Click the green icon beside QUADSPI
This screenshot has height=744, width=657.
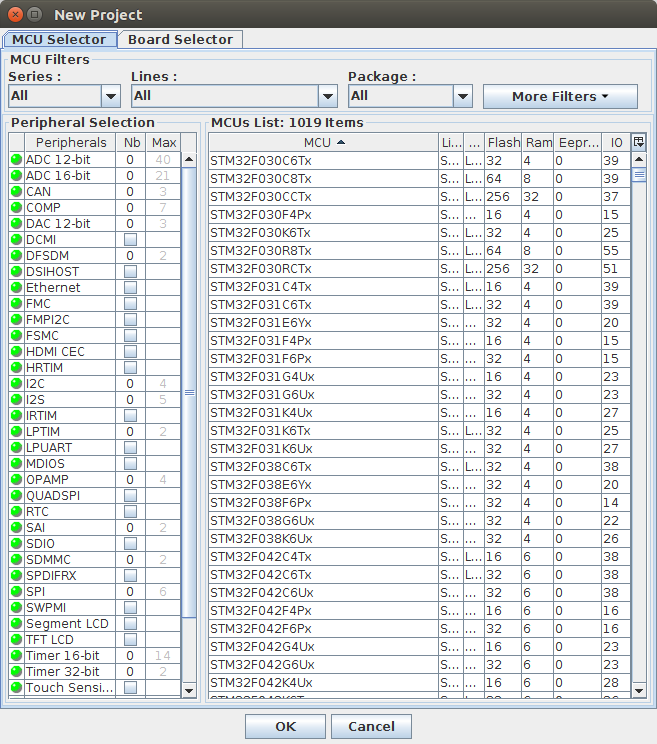tap(16, 496)
